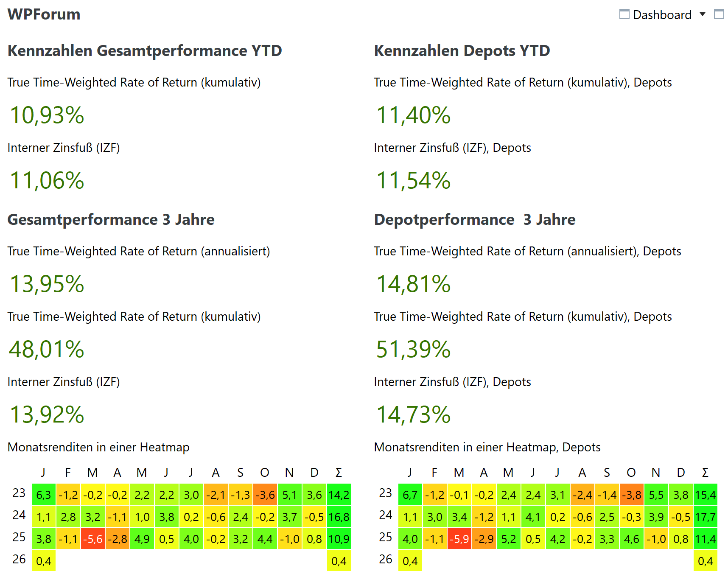Screen dimensions: 728x585
Task: Select the Kennzahlen Gesamtperformance YTD heading
Action: point(145,51)
